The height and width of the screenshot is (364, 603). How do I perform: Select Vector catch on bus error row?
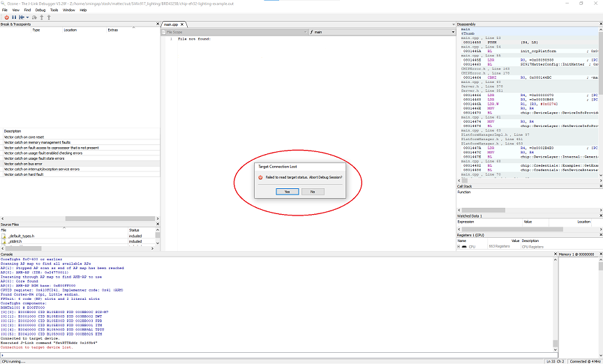pos(82,164)
